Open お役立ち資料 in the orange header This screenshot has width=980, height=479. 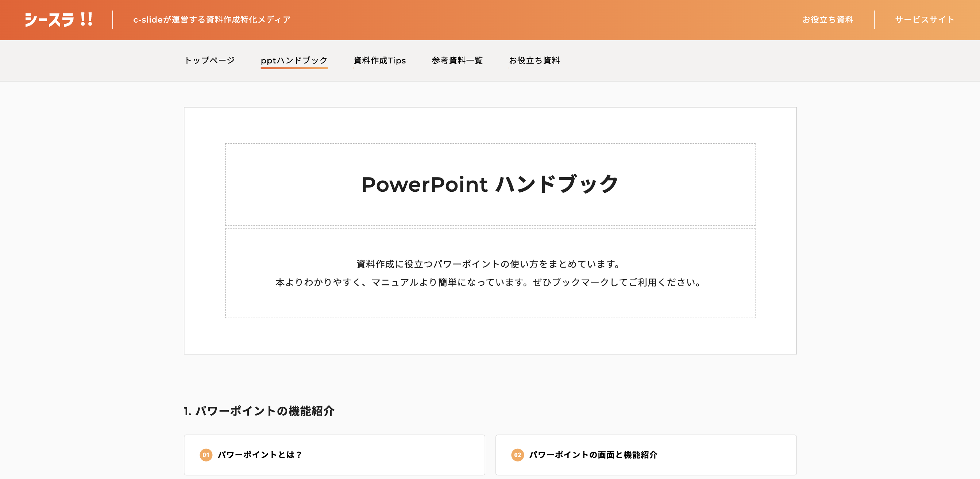[828, 20]
